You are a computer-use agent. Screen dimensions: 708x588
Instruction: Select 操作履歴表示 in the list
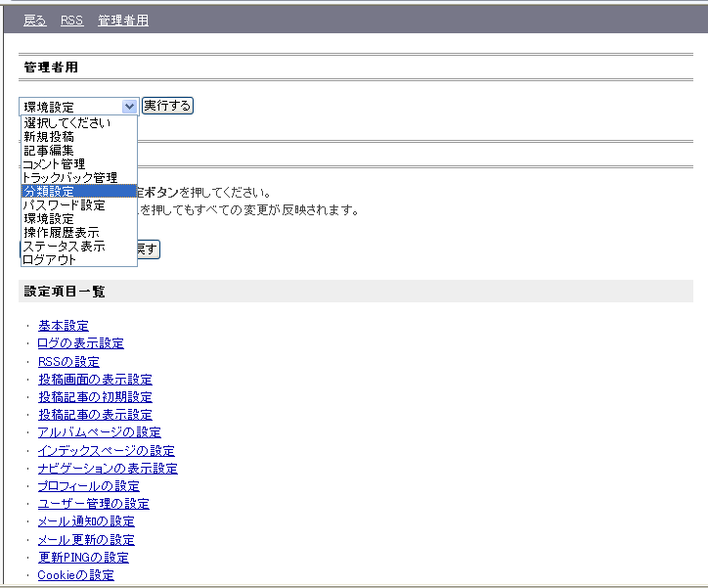(61, 233)
